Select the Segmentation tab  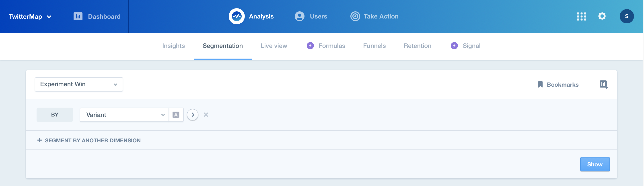(x=223, y=46)
